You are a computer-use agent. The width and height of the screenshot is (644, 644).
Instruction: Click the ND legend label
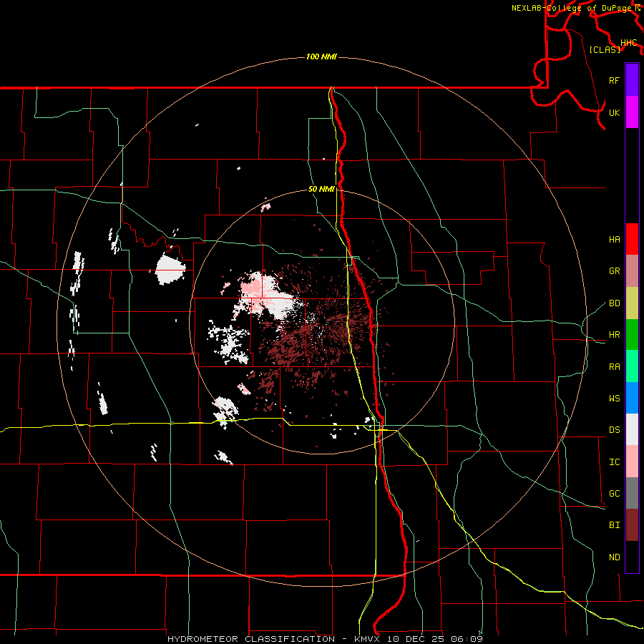coord(615,557)
